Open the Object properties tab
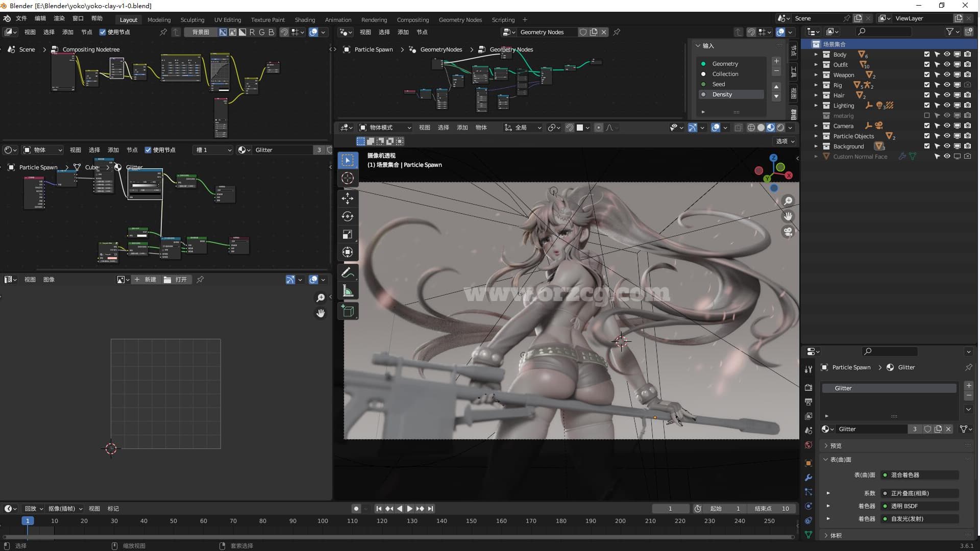Screen dimensions: 980x551 tap(808, 463)
